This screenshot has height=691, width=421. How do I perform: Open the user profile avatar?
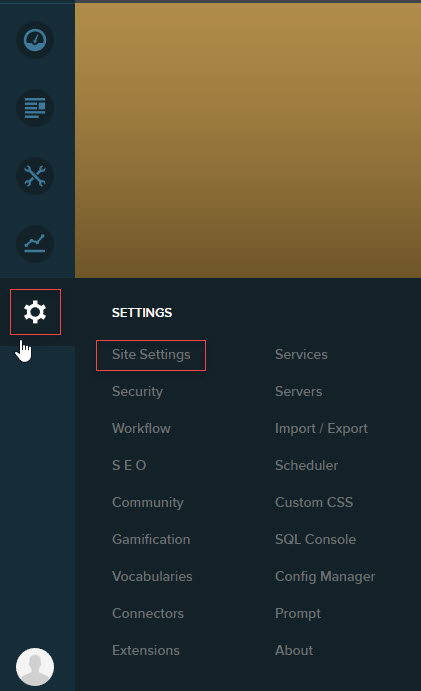35,667
